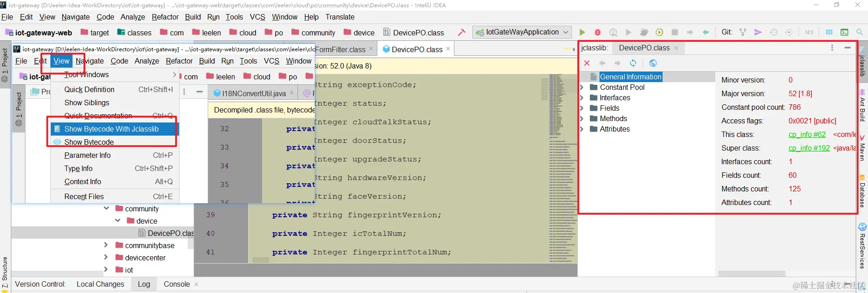Click the jclasslib forward arrow icon
The width and height of the screenshot is (868, 293).
pos(617,63)
